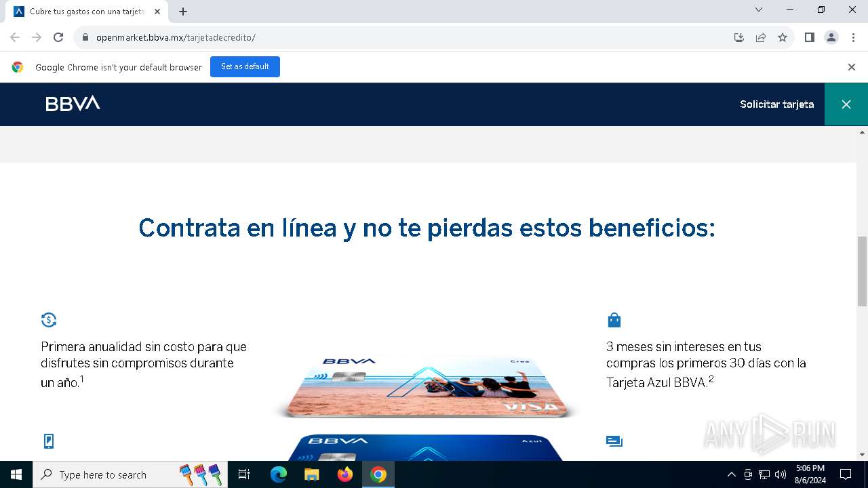This screenshot has width=868, height=488.
Task: Reload the current page
Action: point(58,37)
